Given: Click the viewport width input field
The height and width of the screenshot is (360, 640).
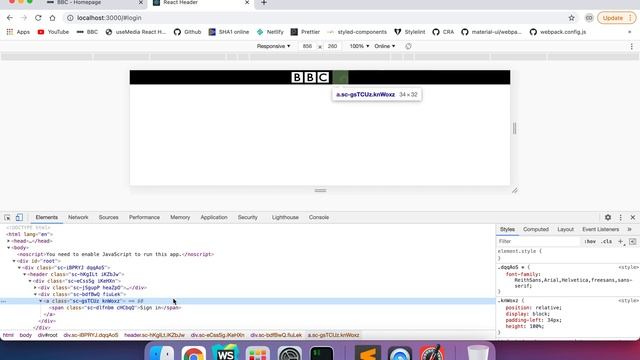Looking at the screenshot, I should (x=307, y=46).
